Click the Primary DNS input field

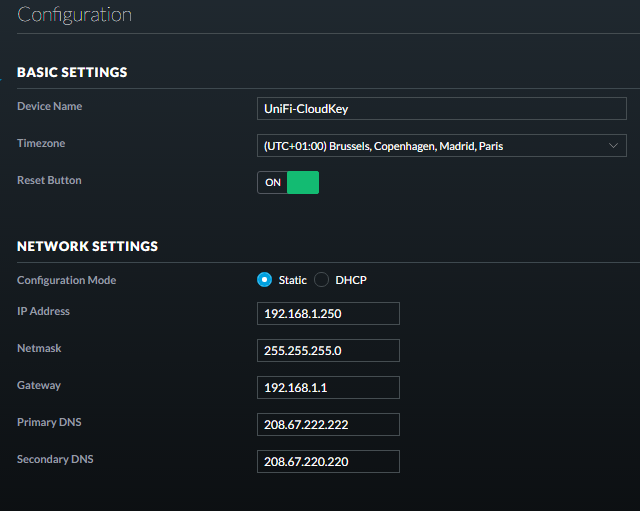[x=328, y=424]
